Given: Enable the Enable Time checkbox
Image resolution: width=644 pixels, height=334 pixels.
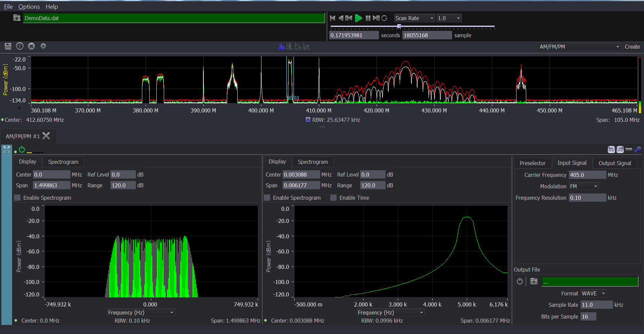Looking at the screenshot, I should pyautogui.click(x=333, y=198).
